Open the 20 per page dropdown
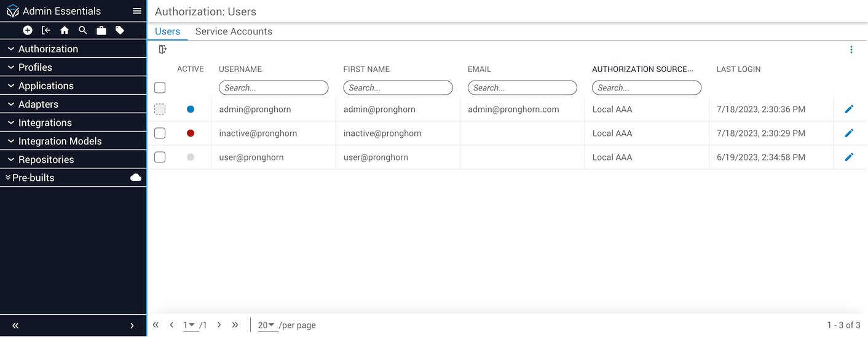 click(266, 325)
